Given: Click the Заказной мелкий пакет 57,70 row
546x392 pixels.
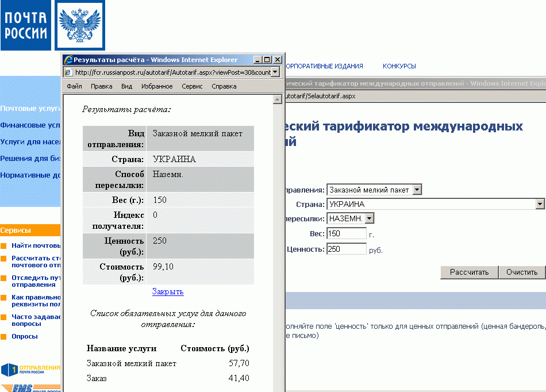Looking at the screenshot, I should pos(168,363).
